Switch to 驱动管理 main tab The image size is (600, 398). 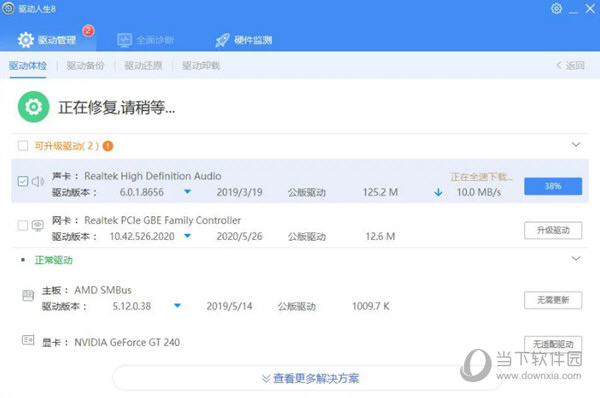point(47,40)
